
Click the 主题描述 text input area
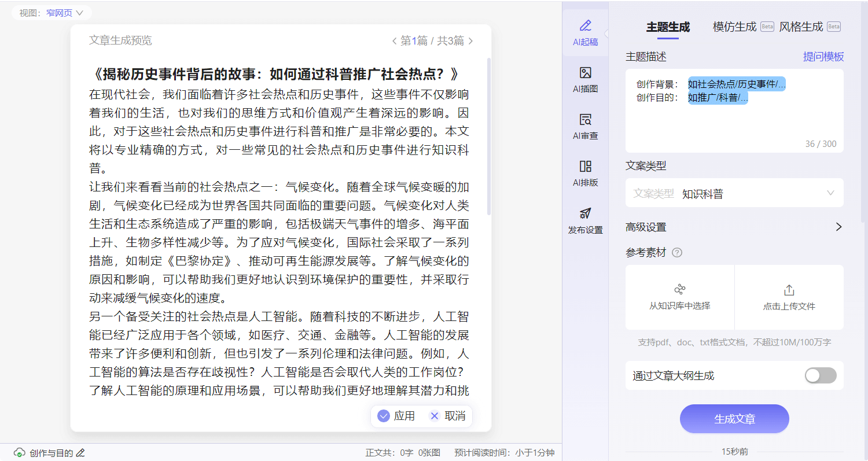pos(734,111)
